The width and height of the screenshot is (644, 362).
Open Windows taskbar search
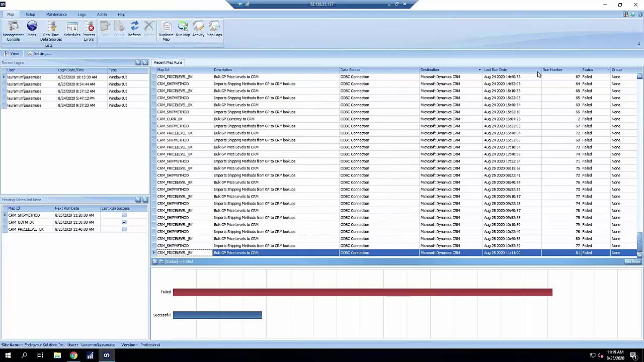(x=24, y=355)
